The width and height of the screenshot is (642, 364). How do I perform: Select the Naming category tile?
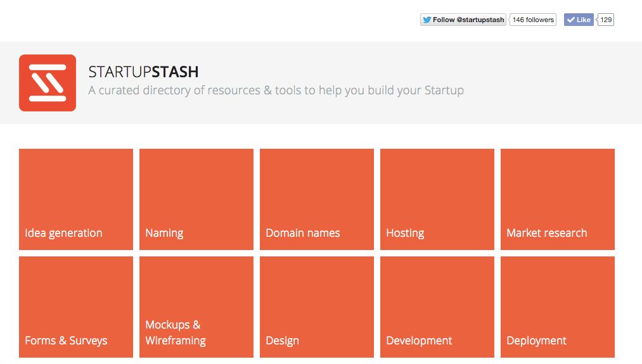[196, 199]
